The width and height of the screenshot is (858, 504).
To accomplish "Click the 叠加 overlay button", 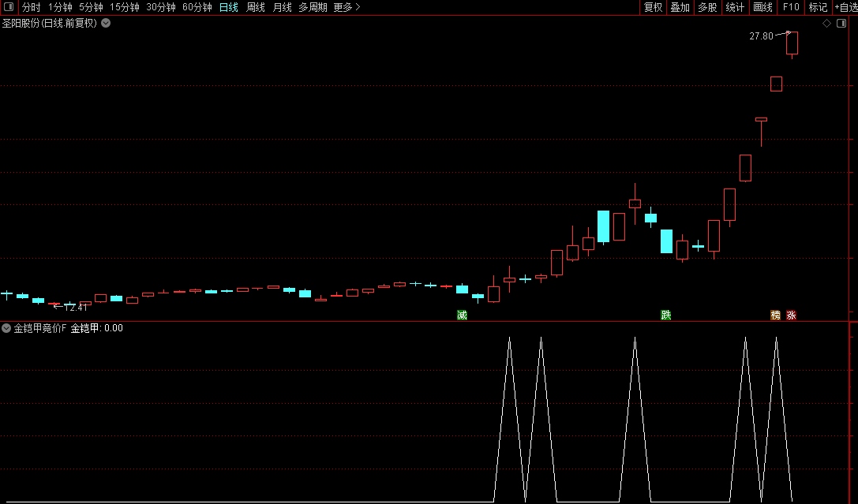I will pos(680,8).
